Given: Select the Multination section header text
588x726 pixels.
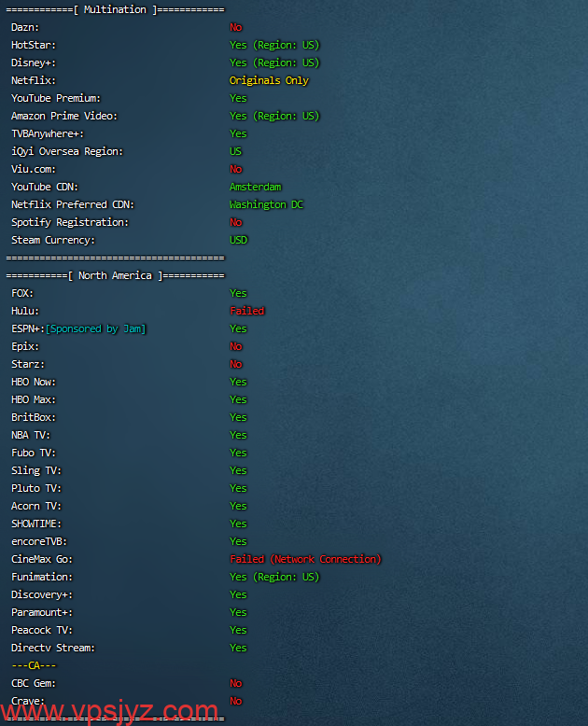Looking at the screenshot, I should click(x=115, y=9).
